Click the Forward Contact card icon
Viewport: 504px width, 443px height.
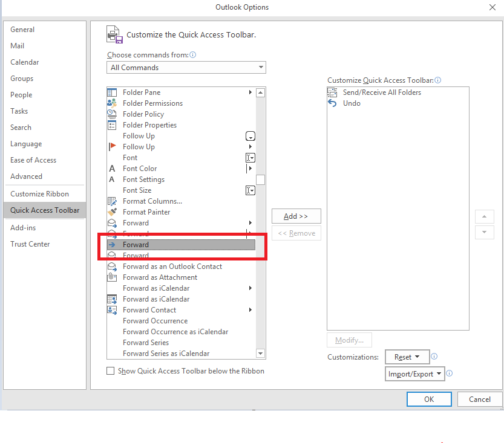click(x=112, y=310)
